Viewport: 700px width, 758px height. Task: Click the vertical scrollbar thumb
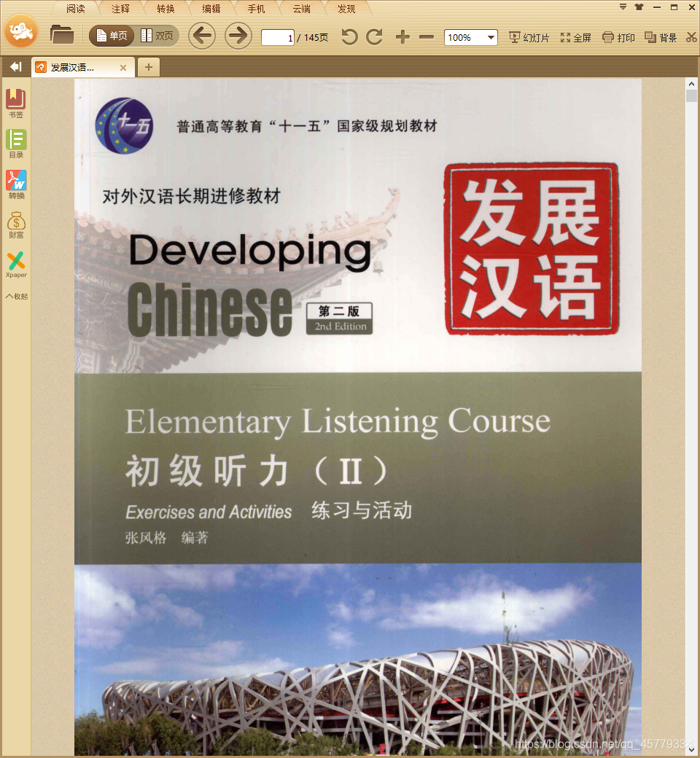pos(692,95)
